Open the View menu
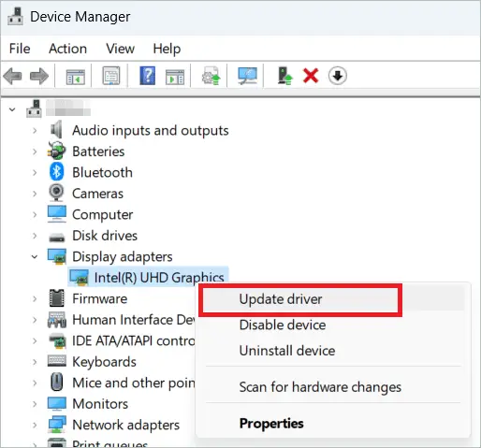This screenshot has height=448, width=481. 120,49
